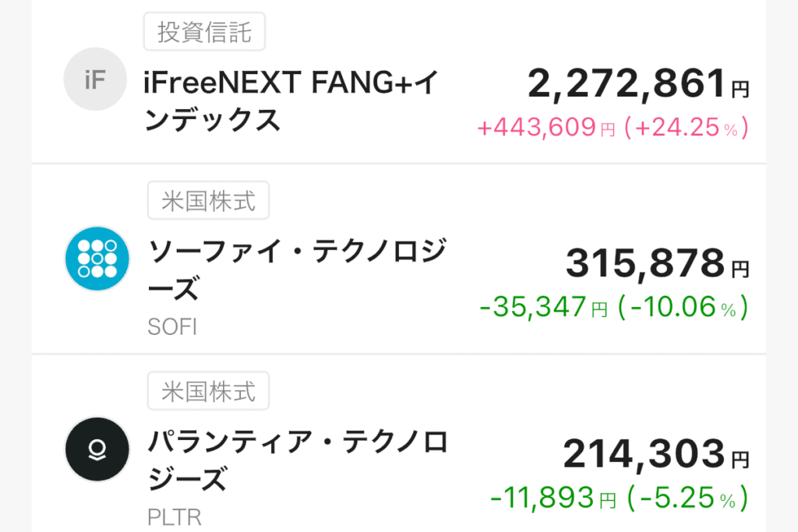
Task: Click the +24.25% gain percentage
Action: click(686, 128)
